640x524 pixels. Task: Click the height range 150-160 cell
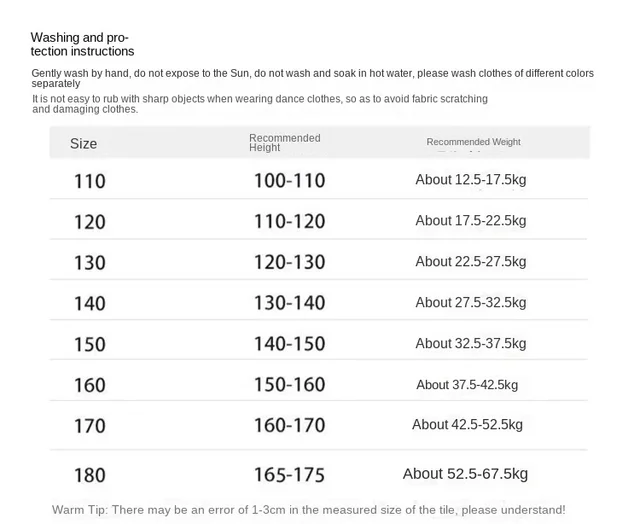[x=289, y=385]
